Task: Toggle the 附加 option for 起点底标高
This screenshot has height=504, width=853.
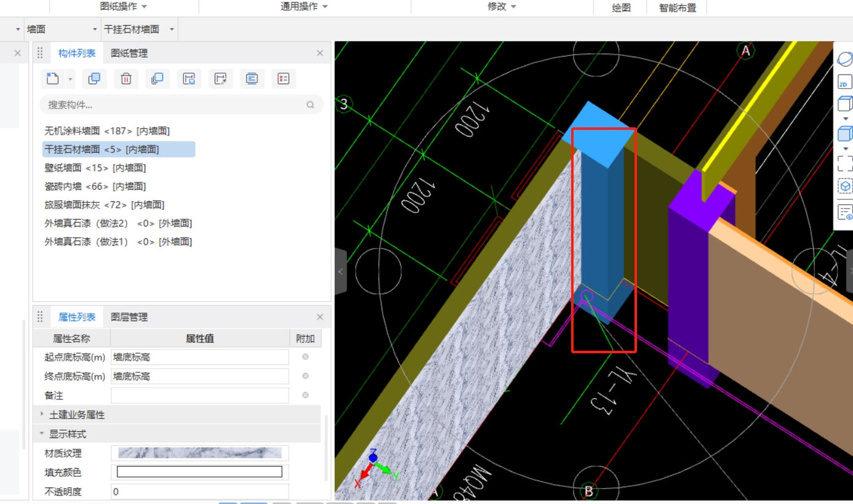Action: tap(305, 357)
